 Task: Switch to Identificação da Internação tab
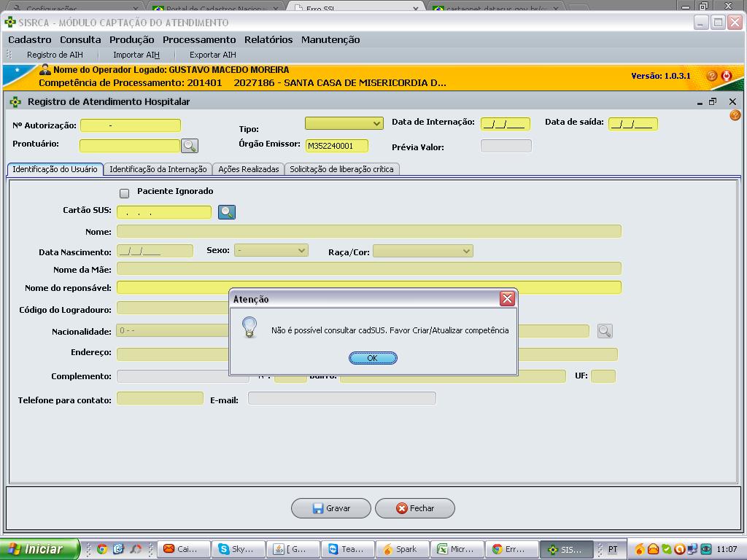pyautogui.click(x=158, y=169)
